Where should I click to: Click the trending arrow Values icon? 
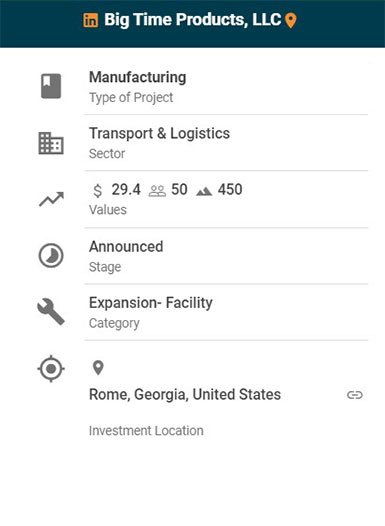(x=51, y=199)
